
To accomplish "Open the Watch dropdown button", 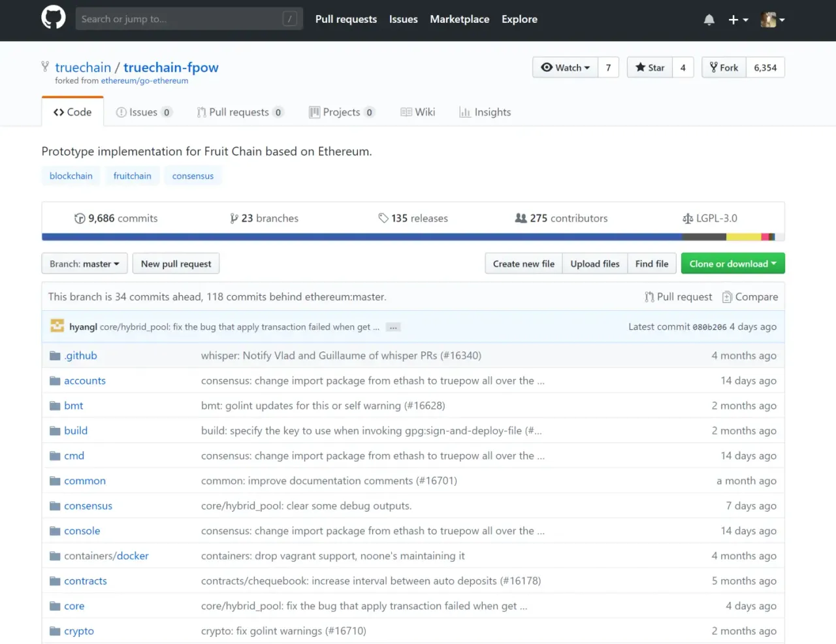I will click(566, 67).
